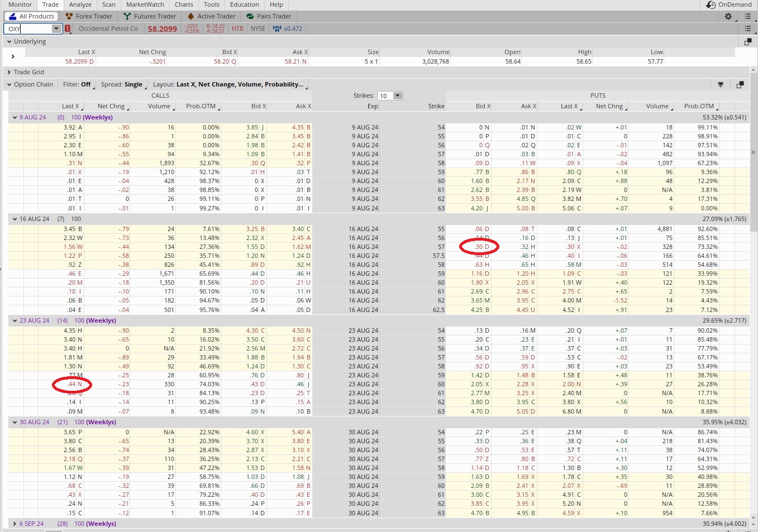This screenshot has width=758, height=532.
Task: Click the last price 58.2099 in the symbol bar
Action: pyautogui.click(x=163, y=28)
